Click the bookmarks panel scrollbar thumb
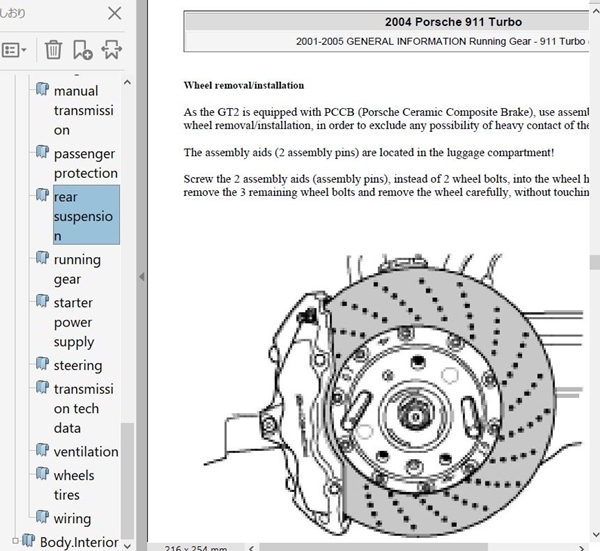Image resolution: width=600 pixels, height=551 pixels. [127, 481]
